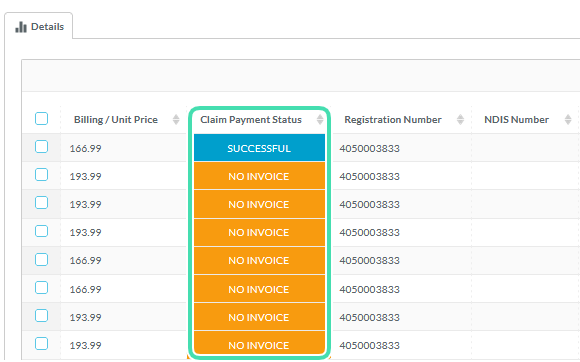Click the Claim Payment Status sort arrows
This screenshot has height=362, width=580.
pyautogui.click(x=320, y=119)
